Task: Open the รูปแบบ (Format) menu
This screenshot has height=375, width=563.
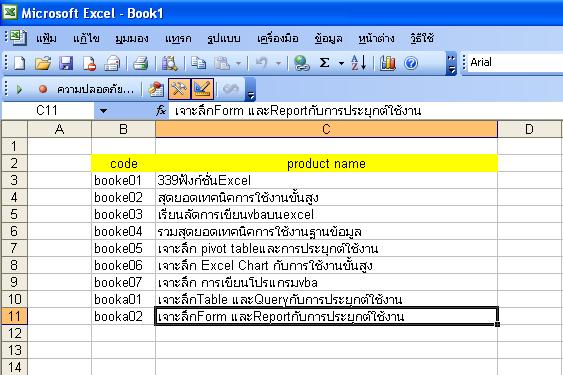Action: tap(224, 38)
